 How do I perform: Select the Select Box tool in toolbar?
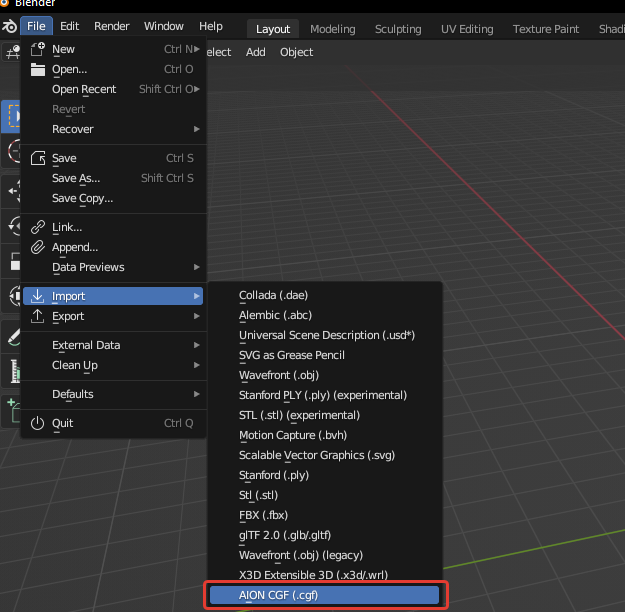(x=11, y=116)
